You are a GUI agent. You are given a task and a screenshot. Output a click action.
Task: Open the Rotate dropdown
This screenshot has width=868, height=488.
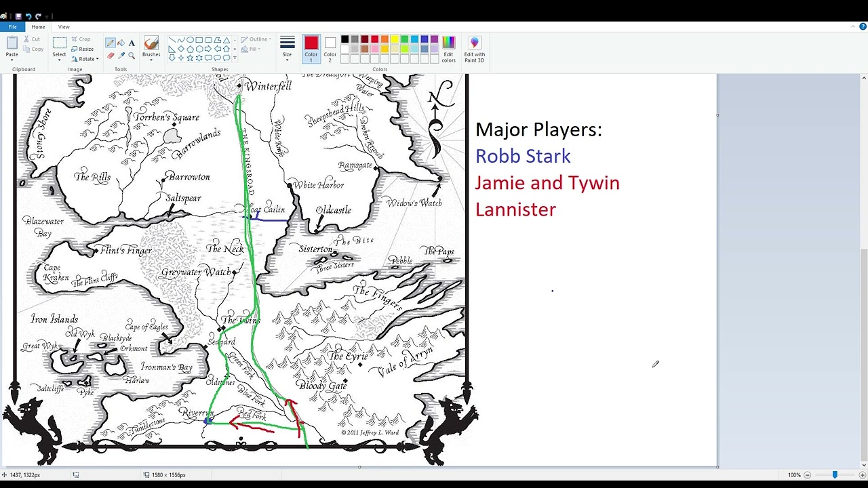[85, 59]
